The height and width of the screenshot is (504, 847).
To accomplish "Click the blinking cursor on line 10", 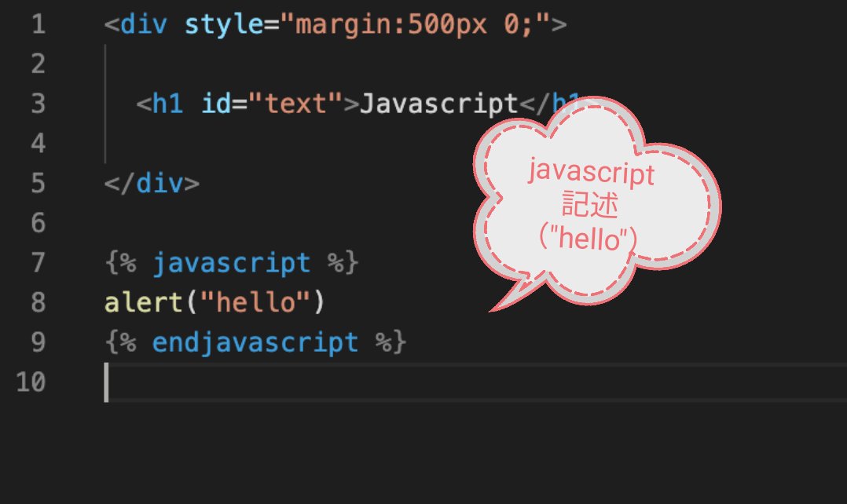I will point(106,382).
